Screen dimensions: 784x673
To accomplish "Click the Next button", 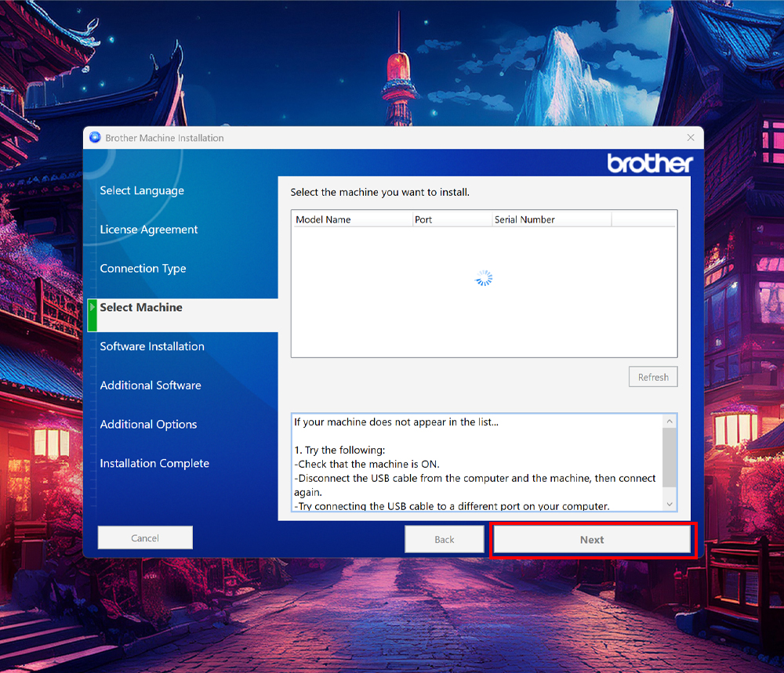I will tap(592, 540).
